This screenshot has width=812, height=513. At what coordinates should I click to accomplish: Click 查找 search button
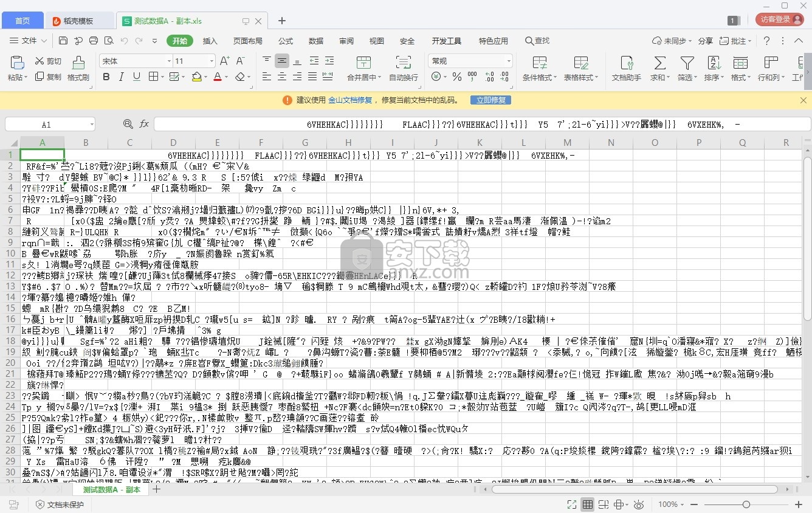point(537,41)
